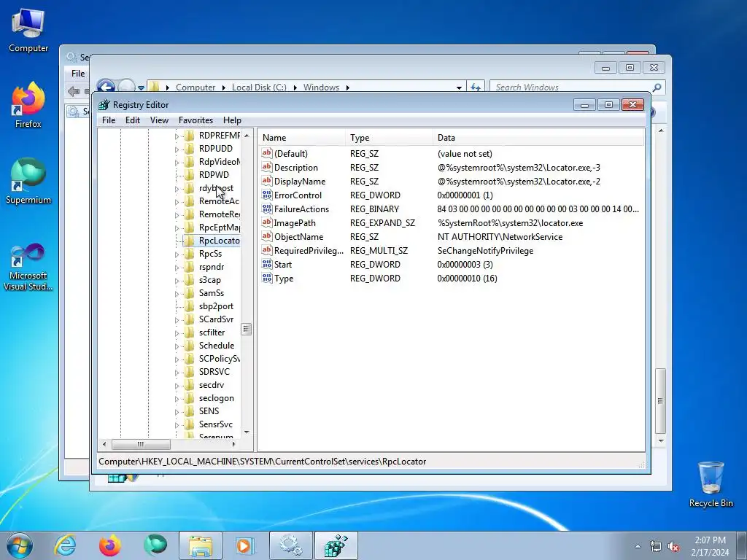Select the RequiredPrivileges value icon

tap(267, 250)
